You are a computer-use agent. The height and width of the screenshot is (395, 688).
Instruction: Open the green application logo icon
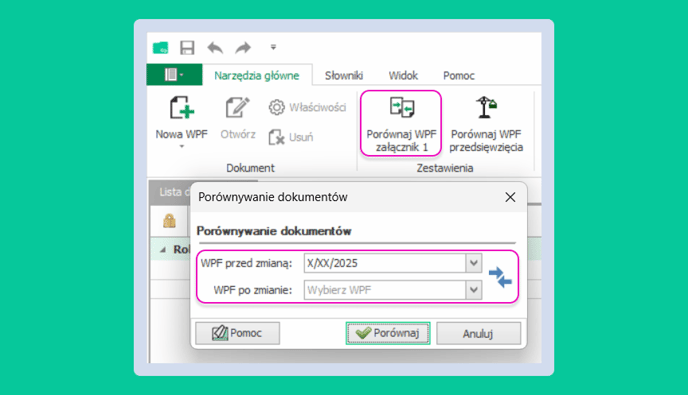pyautogui.click(x=161, y=47)
